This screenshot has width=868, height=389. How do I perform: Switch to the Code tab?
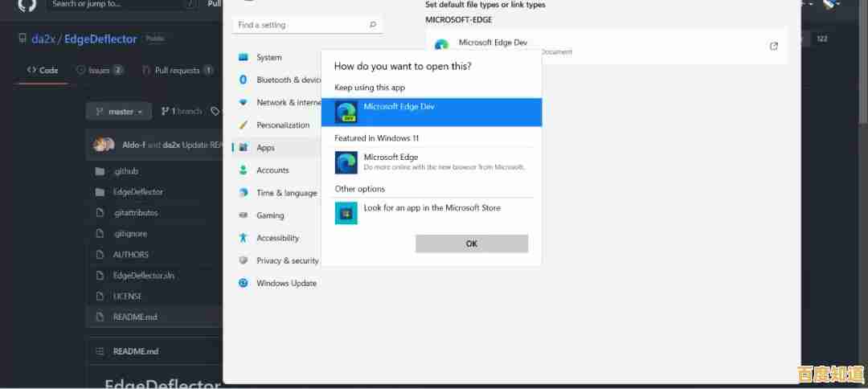pyautogui.click(x=43, y=71)
